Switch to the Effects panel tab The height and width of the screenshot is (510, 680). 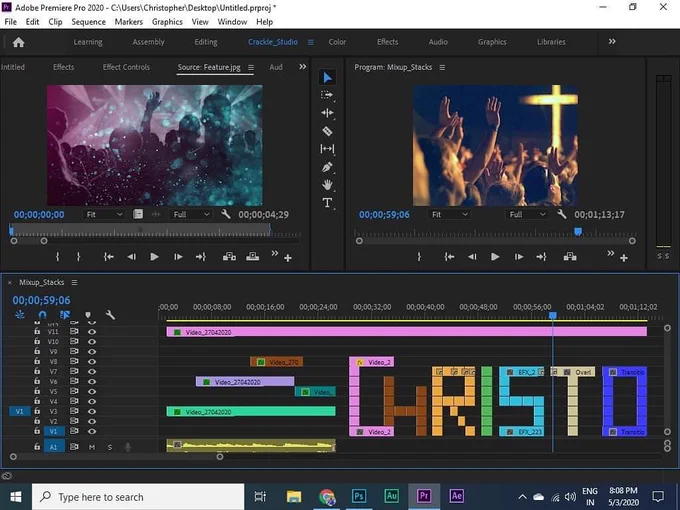[63, 67]
